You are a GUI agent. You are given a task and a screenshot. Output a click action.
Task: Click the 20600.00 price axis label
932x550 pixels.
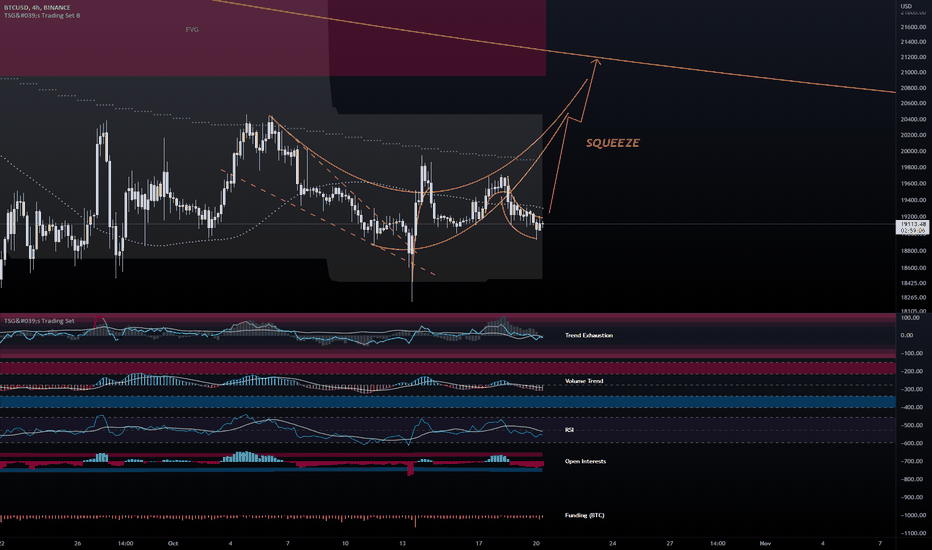click(914, 103)
